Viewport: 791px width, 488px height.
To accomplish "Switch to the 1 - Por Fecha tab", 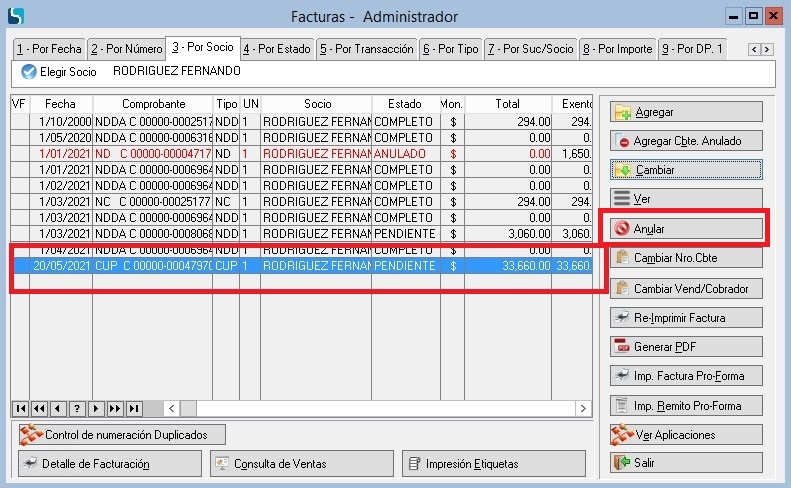I will 49,48.
